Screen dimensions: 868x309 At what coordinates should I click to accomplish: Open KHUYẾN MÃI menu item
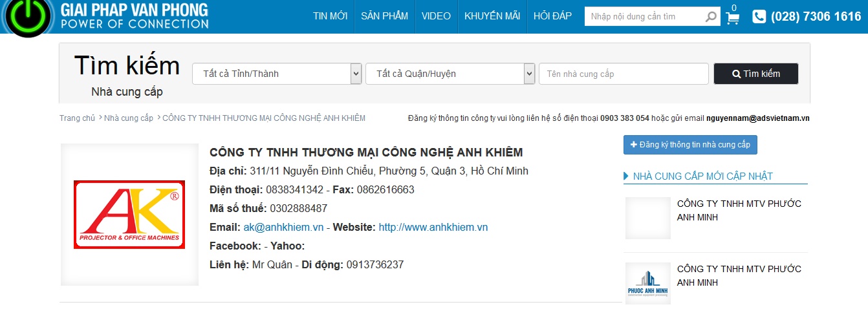click(492, 16)
